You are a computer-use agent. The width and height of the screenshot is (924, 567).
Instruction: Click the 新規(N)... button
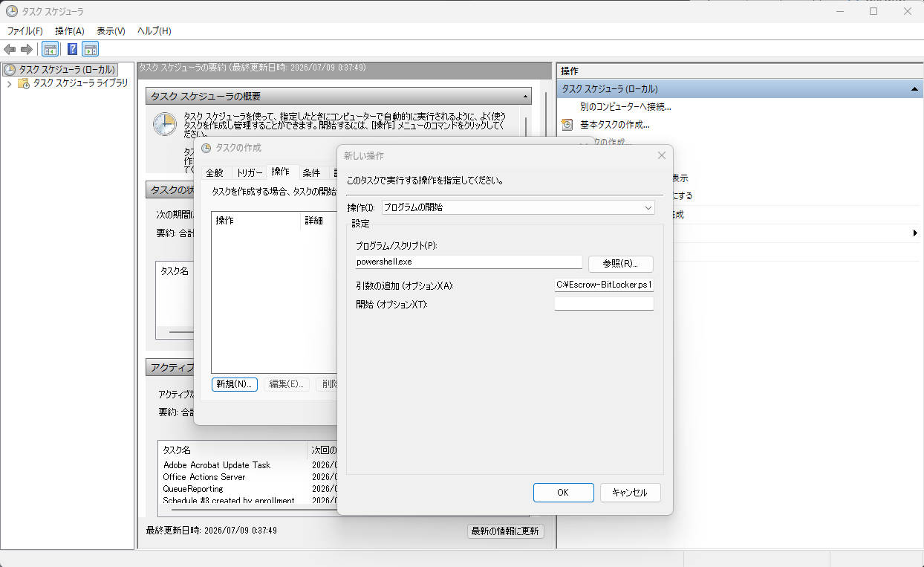[x=235, y=384]
